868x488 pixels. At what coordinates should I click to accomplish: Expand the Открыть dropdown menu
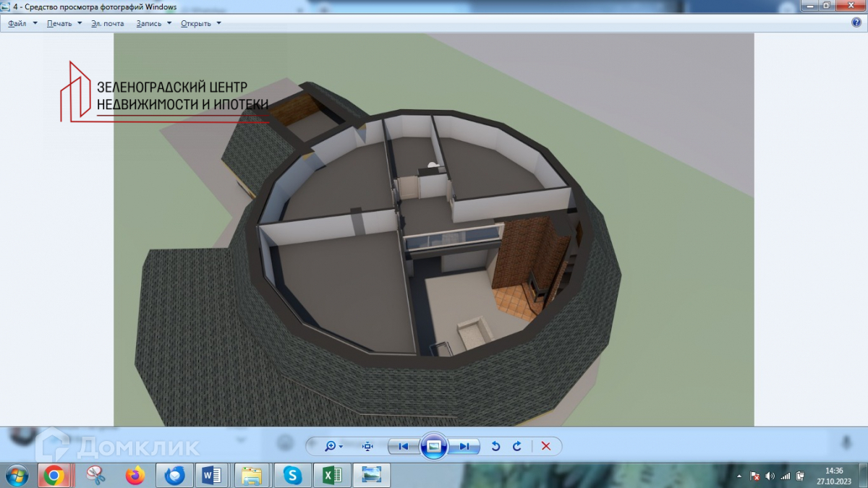(x=200, y=23)
